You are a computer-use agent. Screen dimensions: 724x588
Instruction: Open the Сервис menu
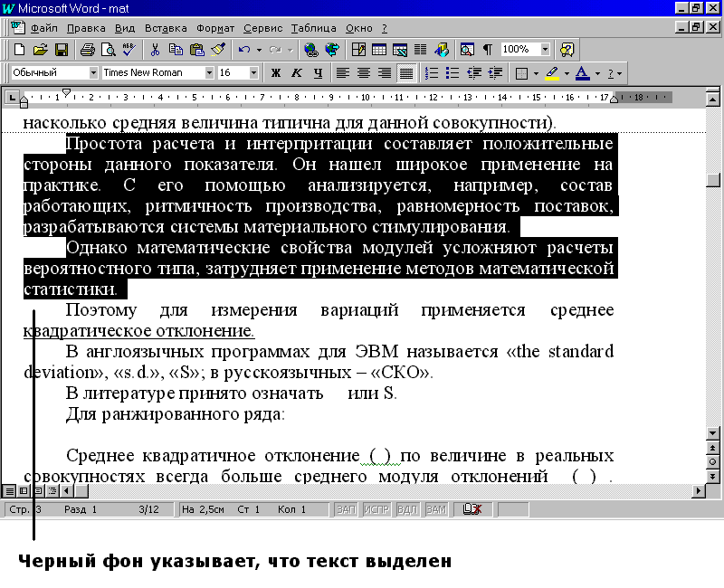tap(262, 28)
